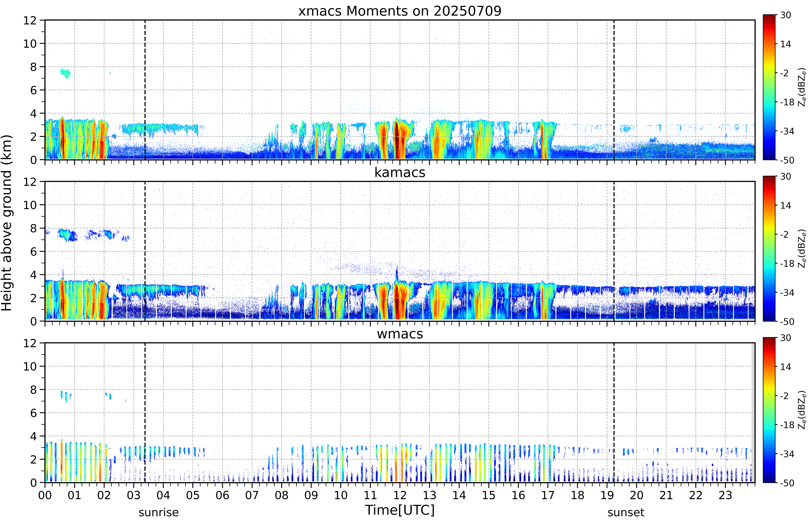Image resolution: width=812 pixels, height=524 pixels.
Task: Click the 6 km height tick of wmacs panel
Action: click(x=33, y=413)
